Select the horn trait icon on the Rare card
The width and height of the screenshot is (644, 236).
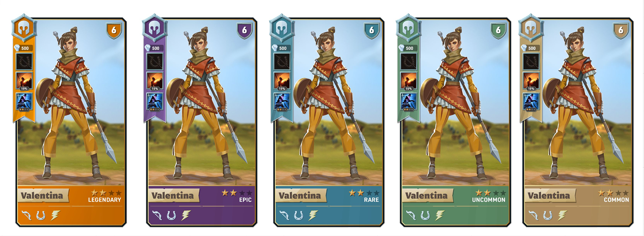point(284,215)
